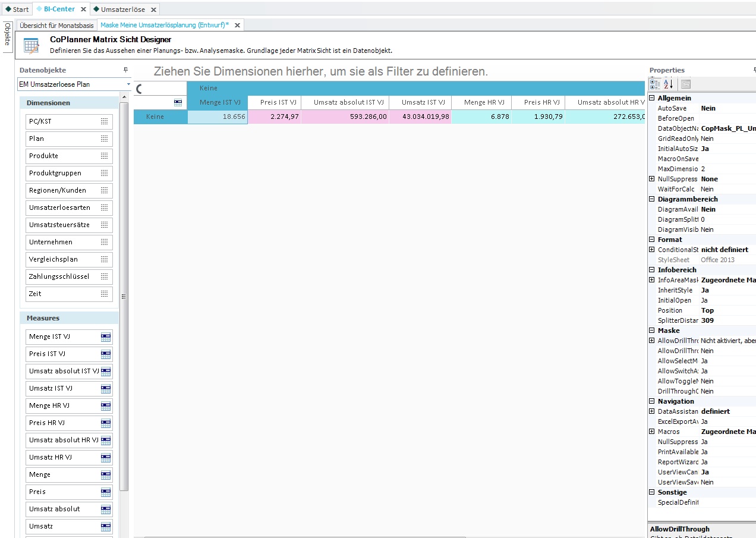
Task: Select the StyleSheet Office 2013 property
Action: (702, 260)
